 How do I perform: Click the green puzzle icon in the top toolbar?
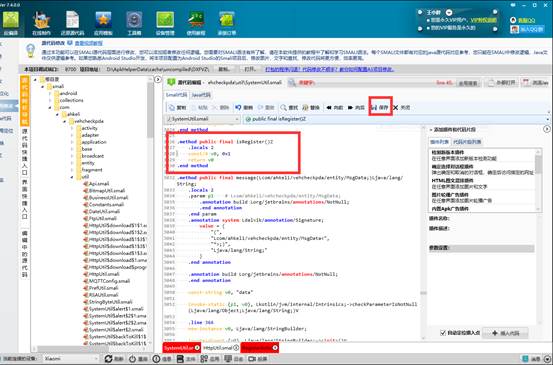click(227, 20)
